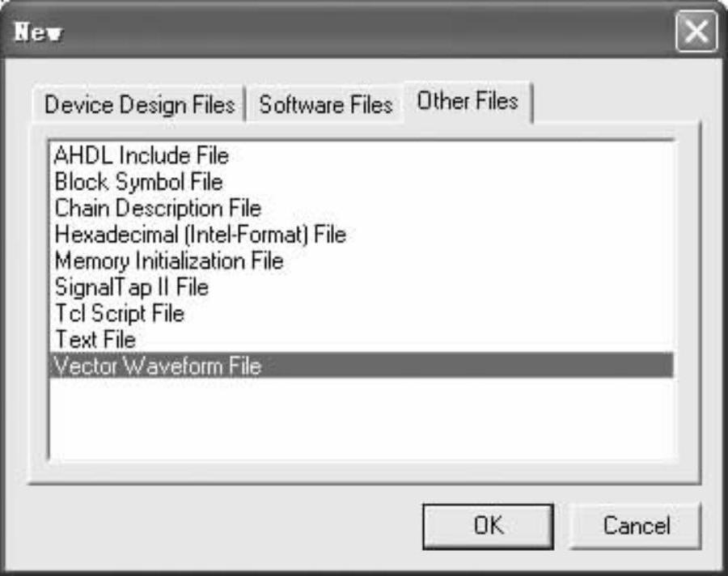Screen dimensions: 728x576
Task: Click blank dialog area left of OK button
Action: [226, 526]
